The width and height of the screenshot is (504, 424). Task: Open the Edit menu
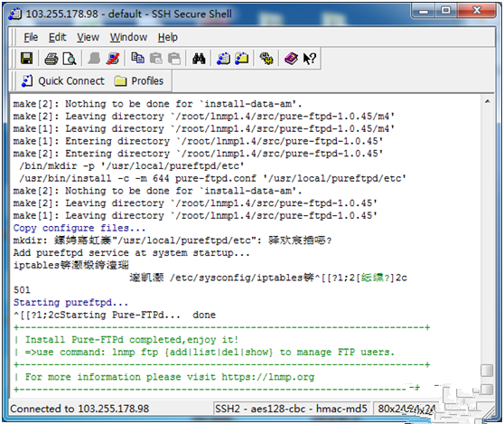(x=58, y=37)
